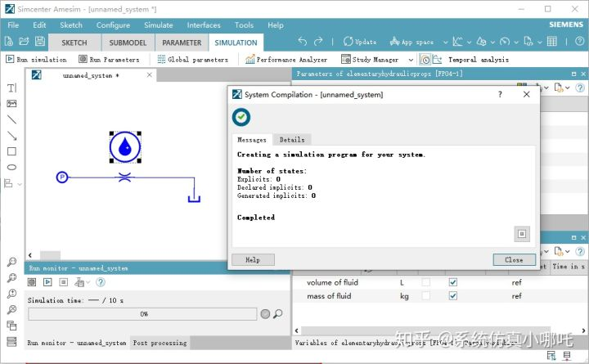Click the Redo arrow icon
This screenshot has width=589, height=364.
pyautogui.click(x=318, y=42)
